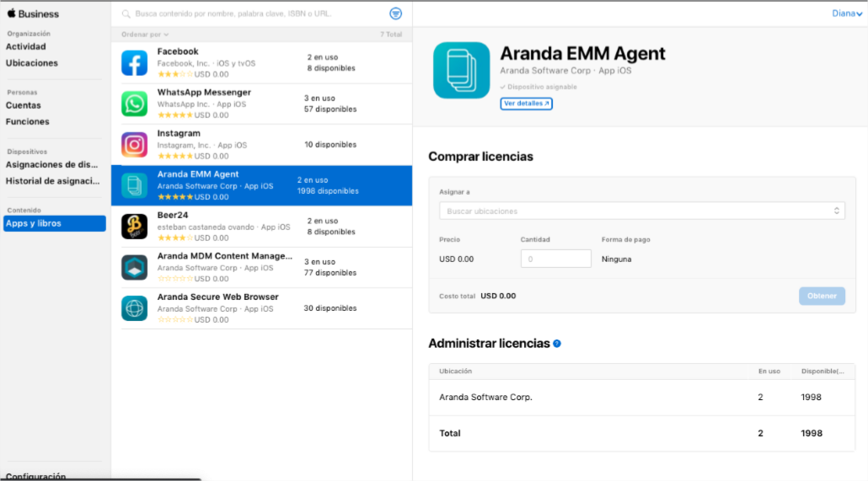Click the Instagram app icon
868x481 pixels.
tap(135, 144)
